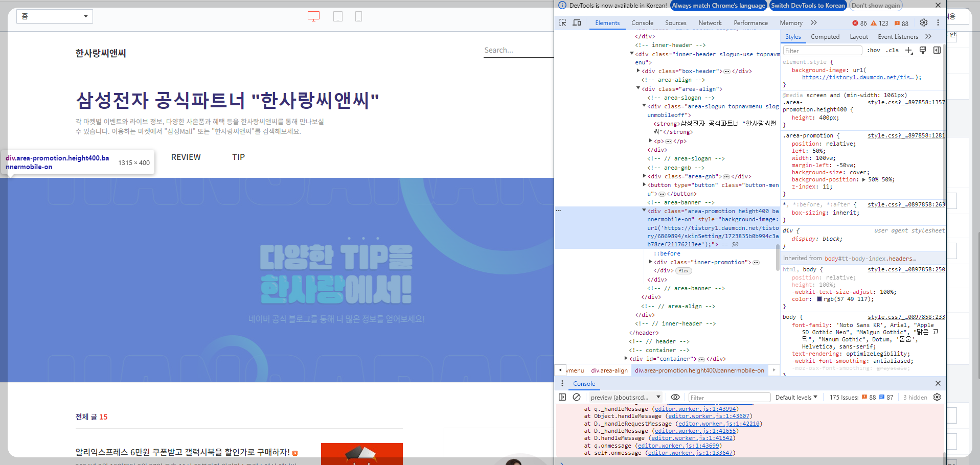Switch to the Console tab
Image resolution: width=980 pixels, height=465 pixels.
coord(642,23)
